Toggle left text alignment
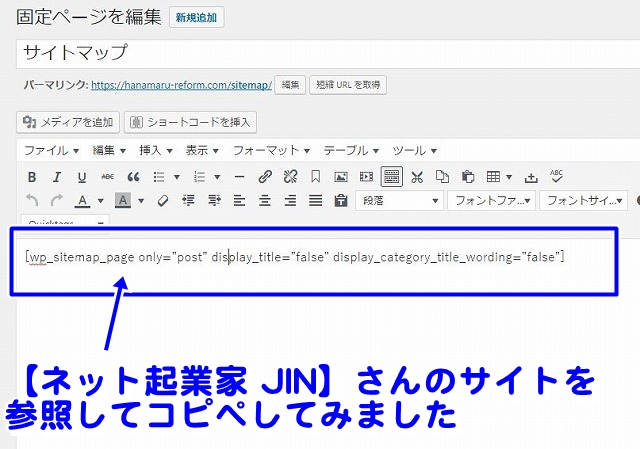 click(238, 201)
